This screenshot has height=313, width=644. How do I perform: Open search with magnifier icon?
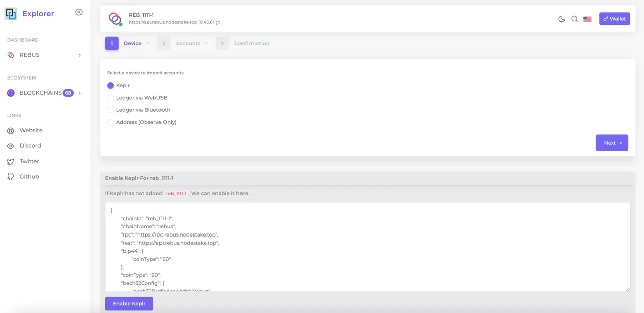click(575, 19)
